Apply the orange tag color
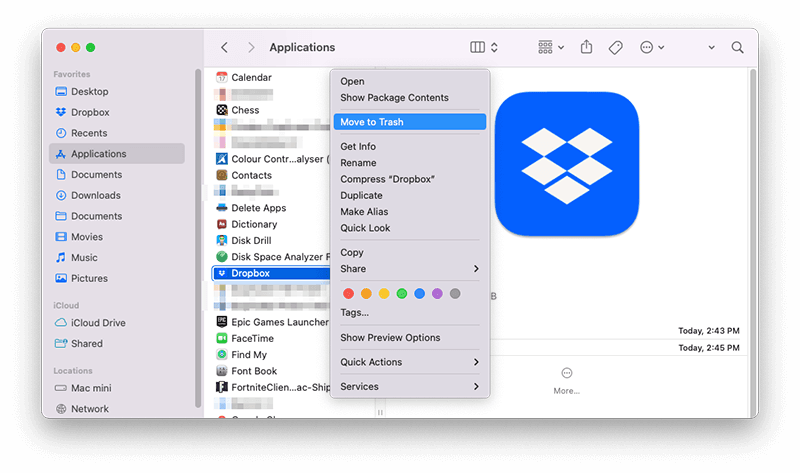 tap(366, 293)
